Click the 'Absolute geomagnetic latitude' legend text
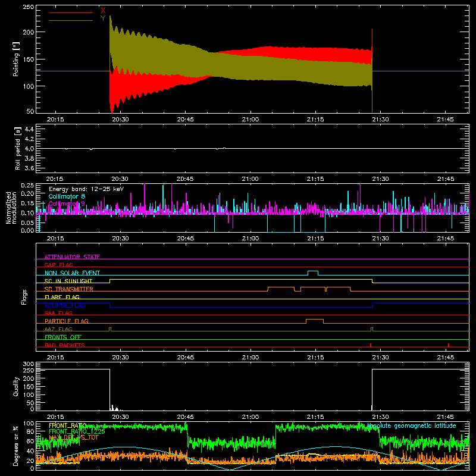This screenshot has height=476, width=476. [411, 425]
